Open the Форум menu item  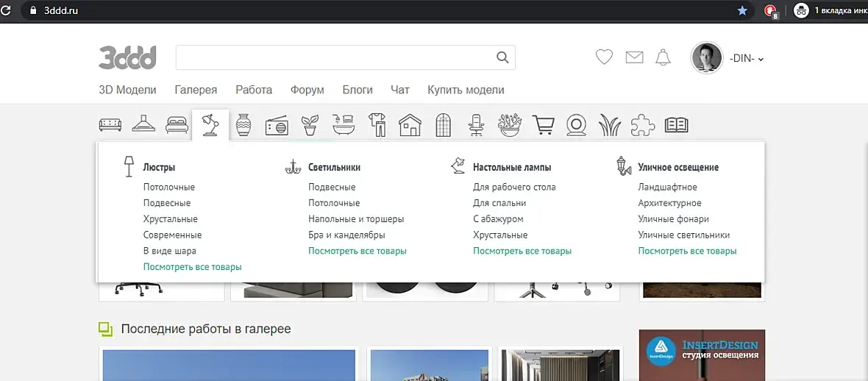[x=307, y=90]
